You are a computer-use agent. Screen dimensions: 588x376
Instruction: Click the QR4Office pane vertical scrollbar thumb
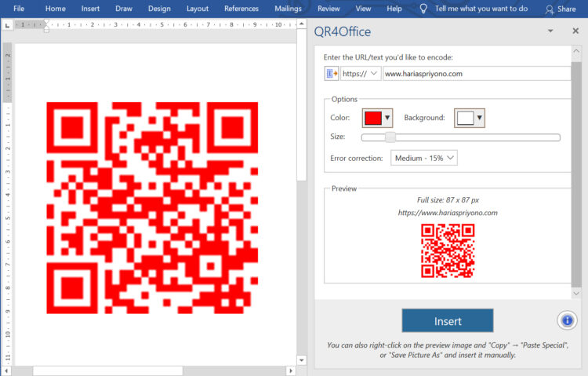(x=576, y=175)
